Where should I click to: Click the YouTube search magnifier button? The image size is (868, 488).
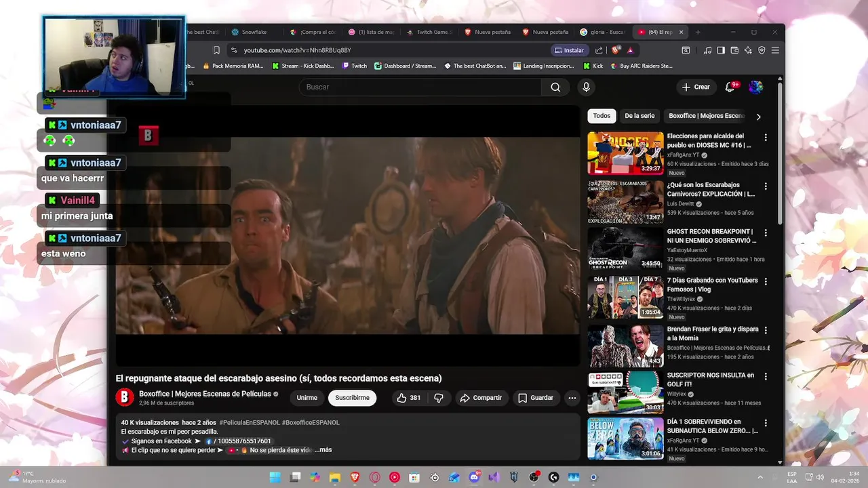point(555,87)
